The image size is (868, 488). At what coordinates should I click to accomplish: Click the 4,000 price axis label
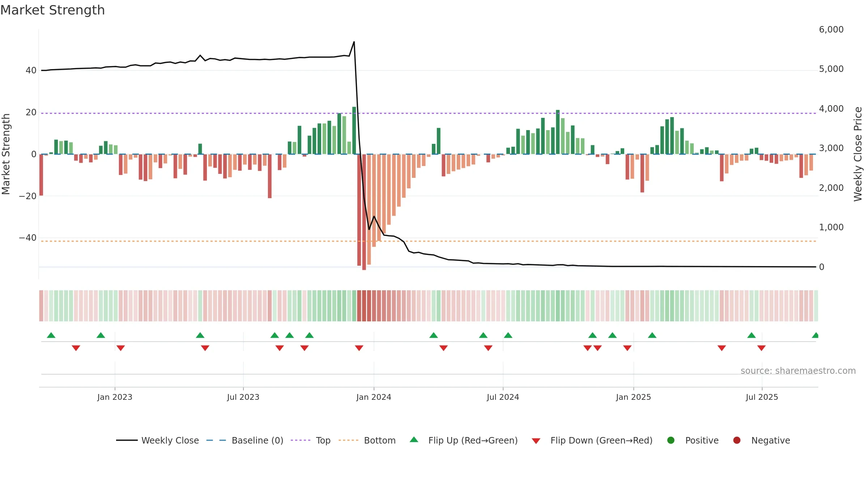831,109
